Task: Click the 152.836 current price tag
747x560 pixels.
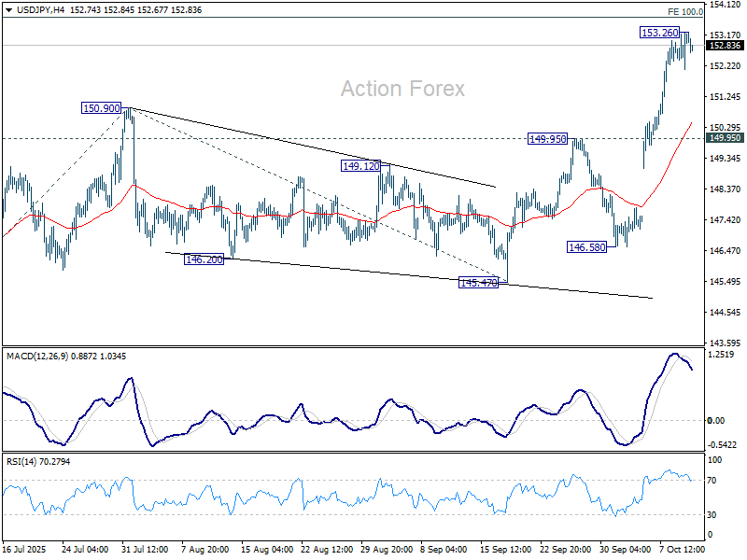Action: (725, 45)
